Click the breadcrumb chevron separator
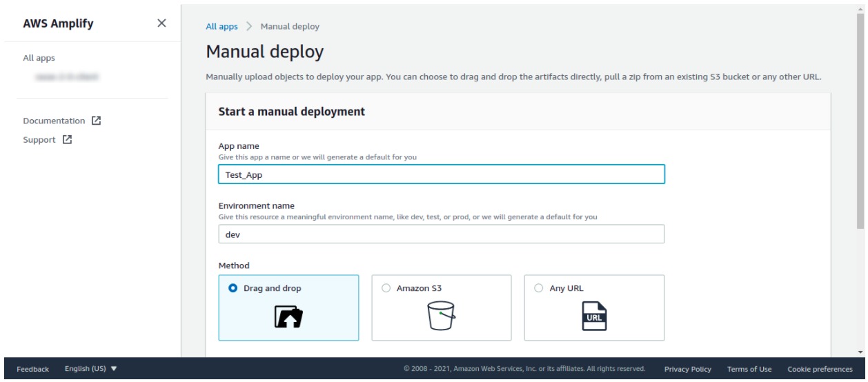The image size is (868, 382). pyautogui.click(x=249, y=26)
